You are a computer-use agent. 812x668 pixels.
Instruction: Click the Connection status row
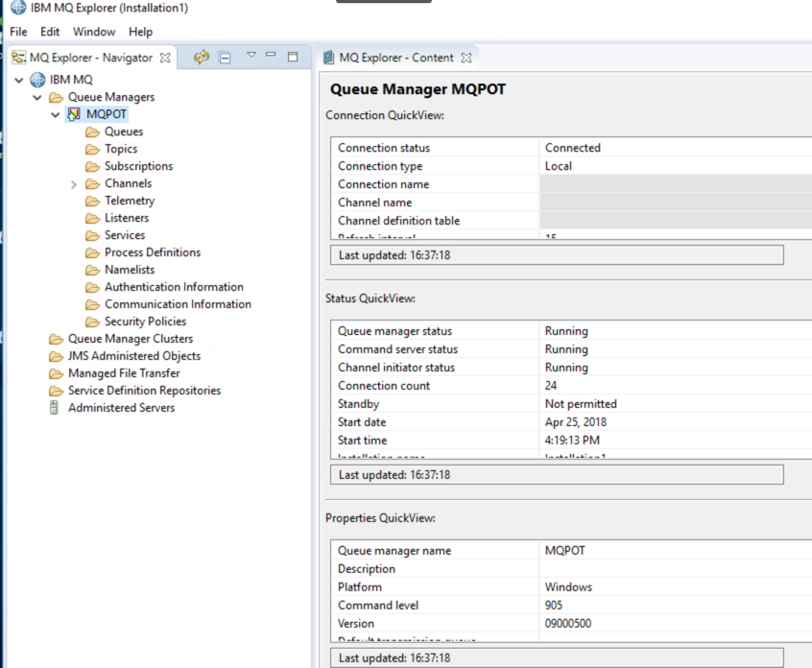[572, 148]
